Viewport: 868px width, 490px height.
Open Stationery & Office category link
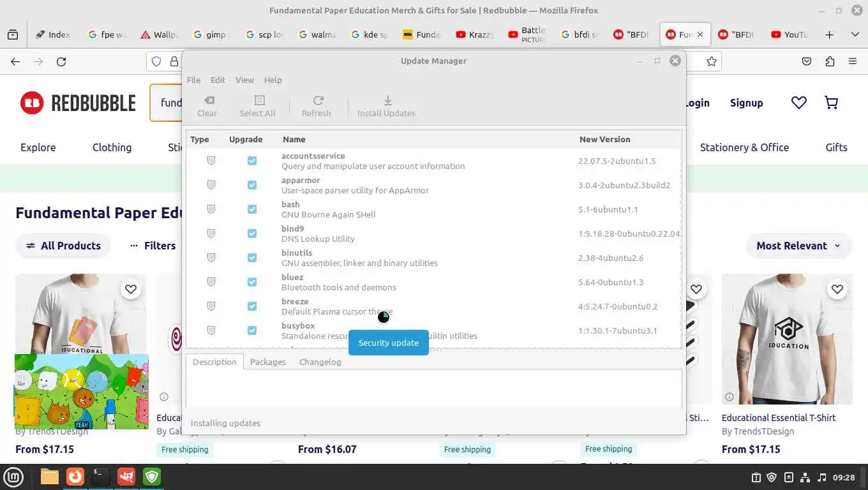pyautogui.click(x=744, y=147)
